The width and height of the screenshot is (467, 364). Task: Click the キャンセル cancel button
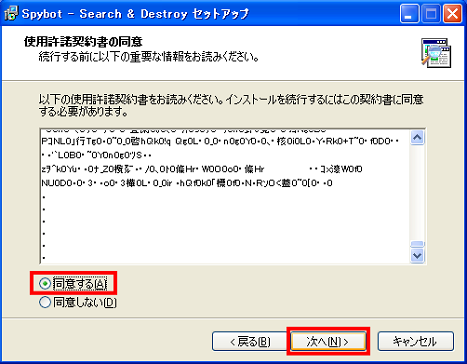[415, 341]
